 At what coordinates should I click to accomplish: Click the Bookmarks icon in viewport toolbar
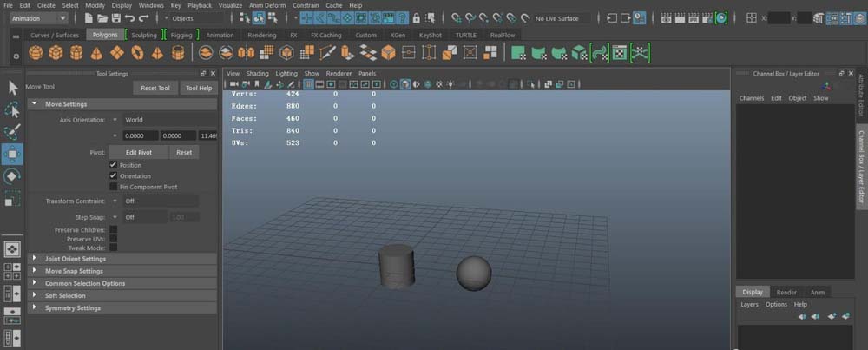(x=257, y=84)
